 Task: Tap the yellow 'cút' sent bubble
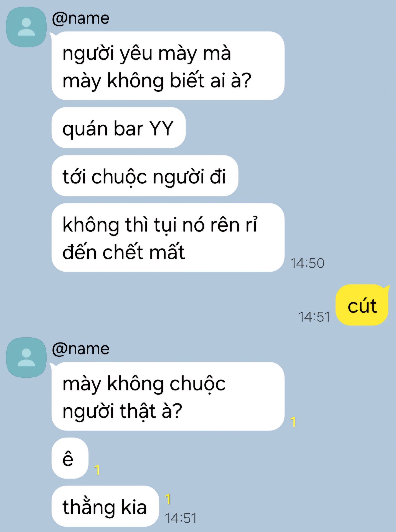[362, 305]
